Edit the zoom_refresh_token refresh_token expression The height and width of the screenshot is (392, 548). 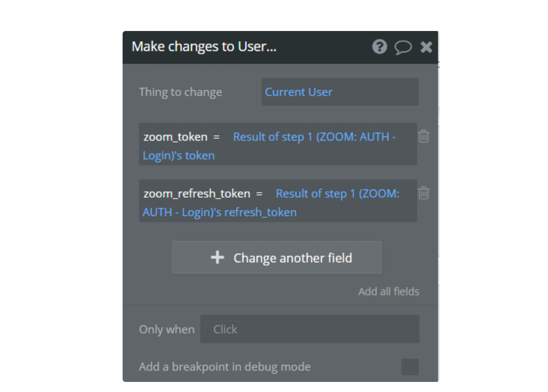[271, 203]
